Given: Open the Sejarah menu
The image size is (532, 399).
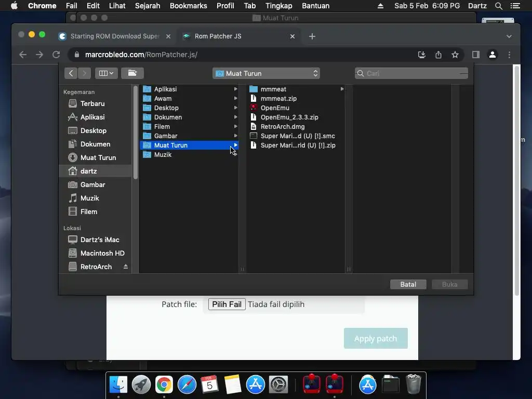Looking at the screenshot, I should pyautogui.click(x=148, y=6).
